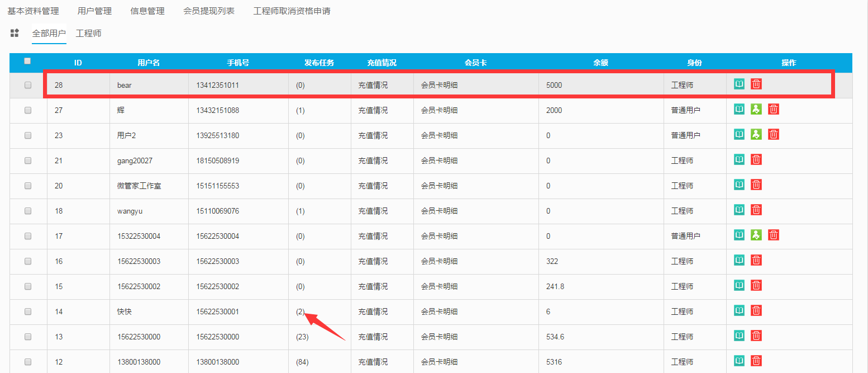Click the green engineer icon for user 辉
868x373 pixels.
click(x=756, y=109)
